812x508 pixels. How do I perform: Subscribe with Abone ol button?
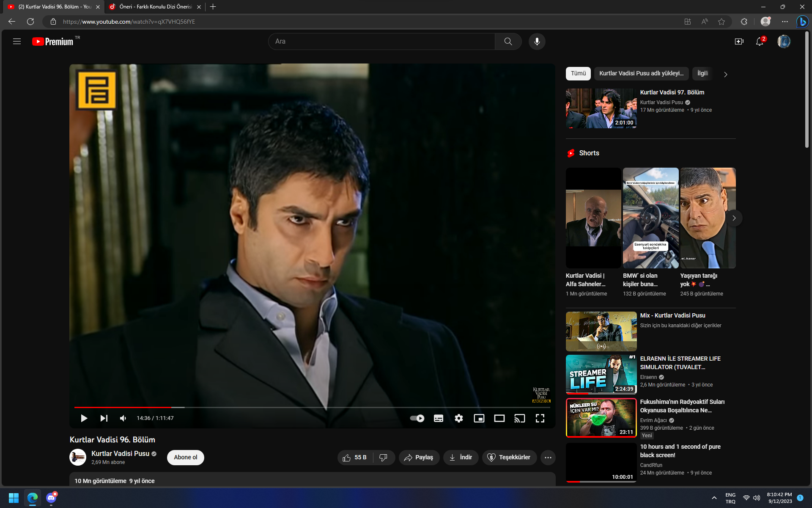tap(186, 457)
